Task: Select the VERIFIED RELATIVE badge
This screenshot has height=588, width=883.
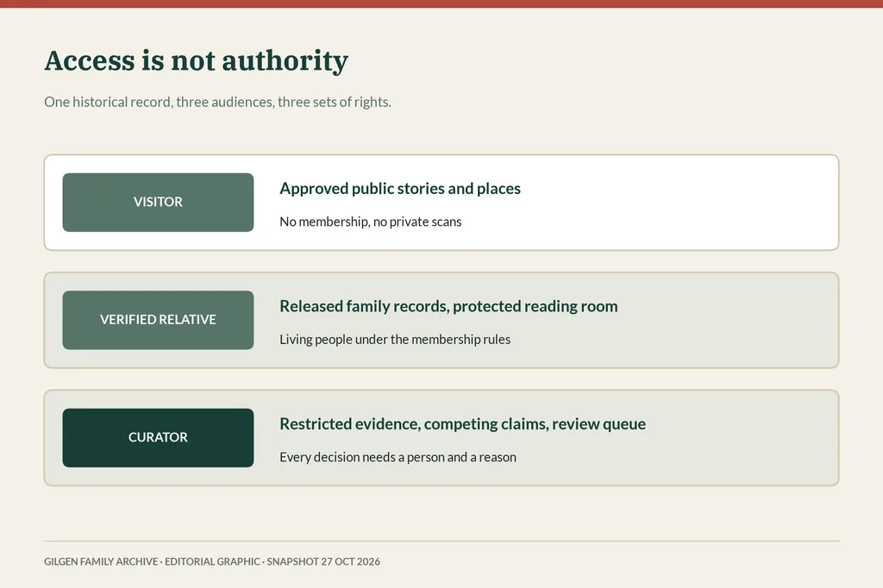Action: pyautogui.click(x=158, y=320)
